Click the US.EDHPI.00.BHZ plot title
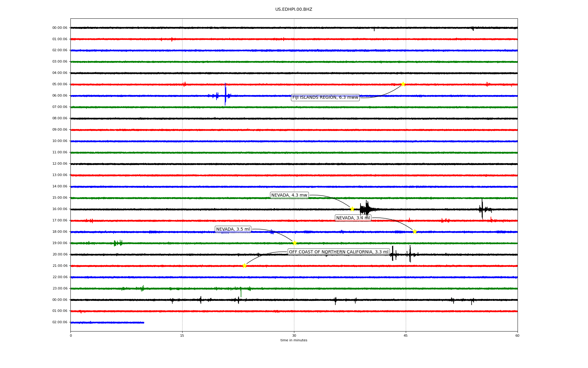The width and height of the screenshot is (588, 368). (294, 10)
